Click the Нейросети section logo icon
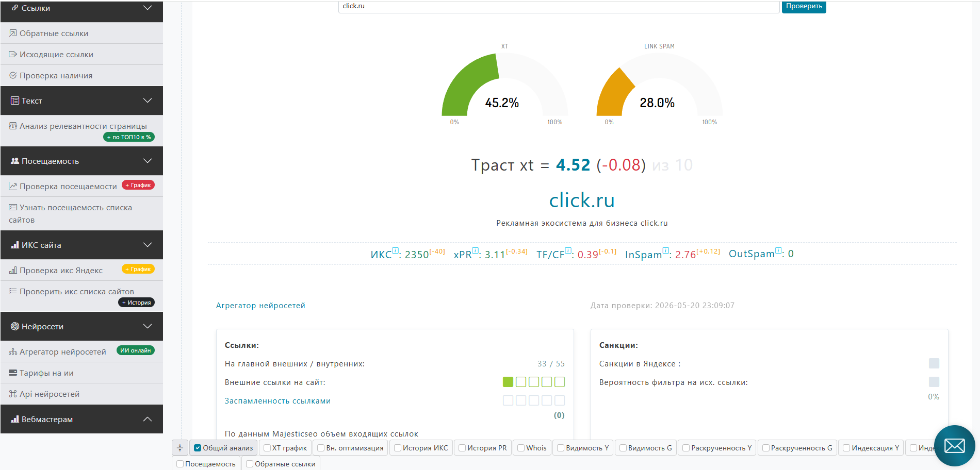 click(x=15, y=326)
